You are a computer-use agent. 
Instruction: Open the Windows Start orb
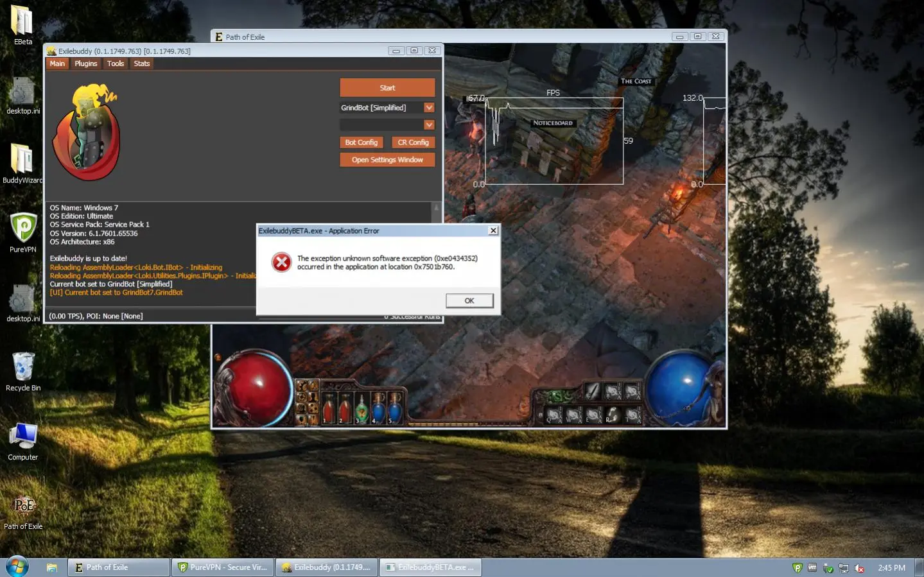(17, 567)
